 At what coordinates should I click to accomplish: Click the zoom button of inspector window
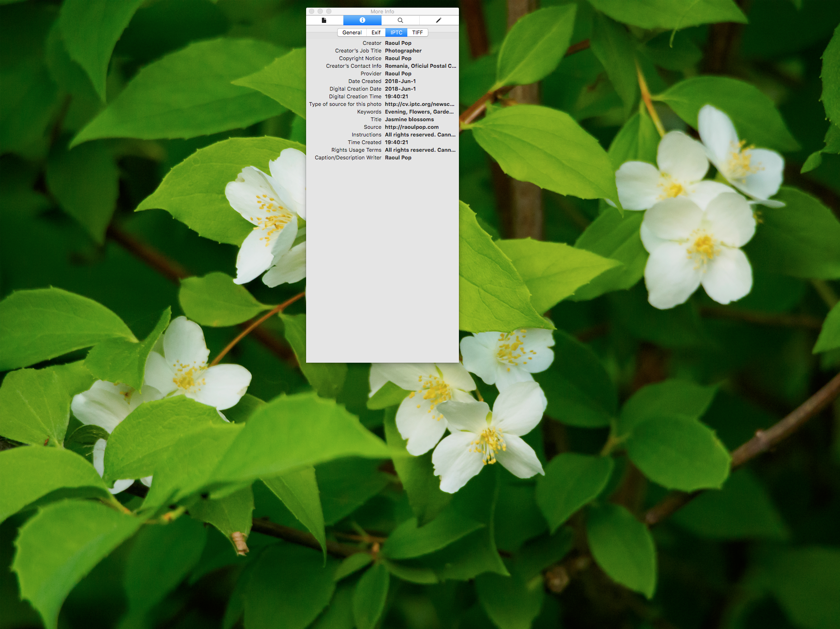pos(329,11)
